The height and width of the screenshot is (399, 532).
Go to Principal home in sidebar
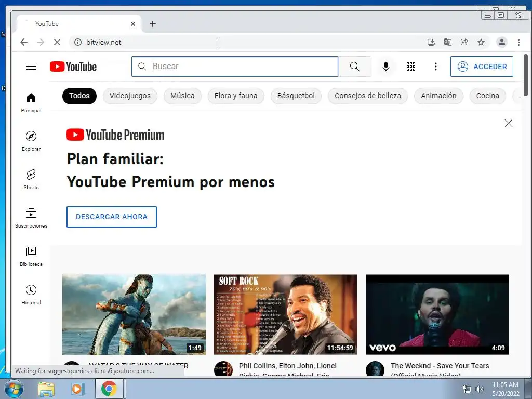tap(31, 103)
